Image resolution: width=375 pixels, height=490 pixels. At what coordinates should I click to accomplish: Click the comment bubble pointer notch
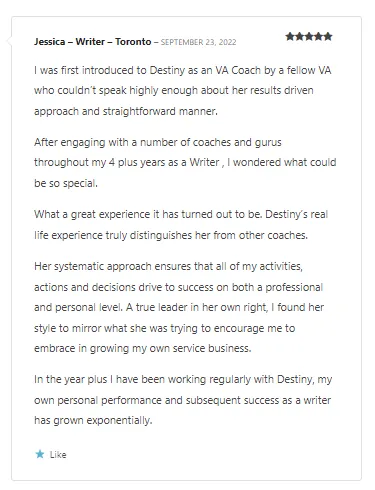[x=9, y=41]
